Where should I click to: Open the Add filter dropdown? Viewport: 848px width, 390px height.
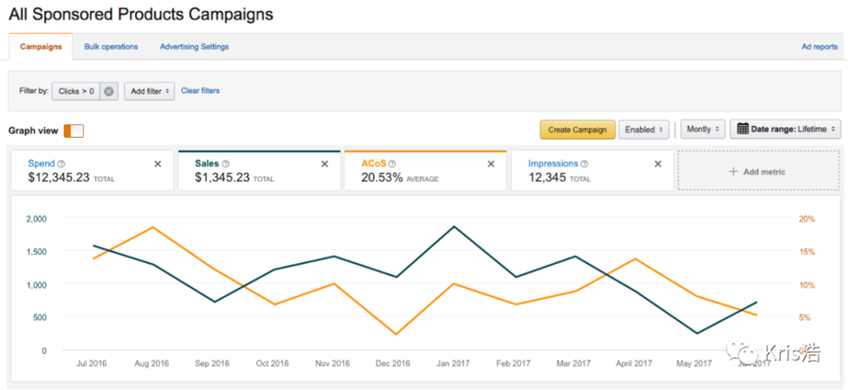tap(149, 91)
